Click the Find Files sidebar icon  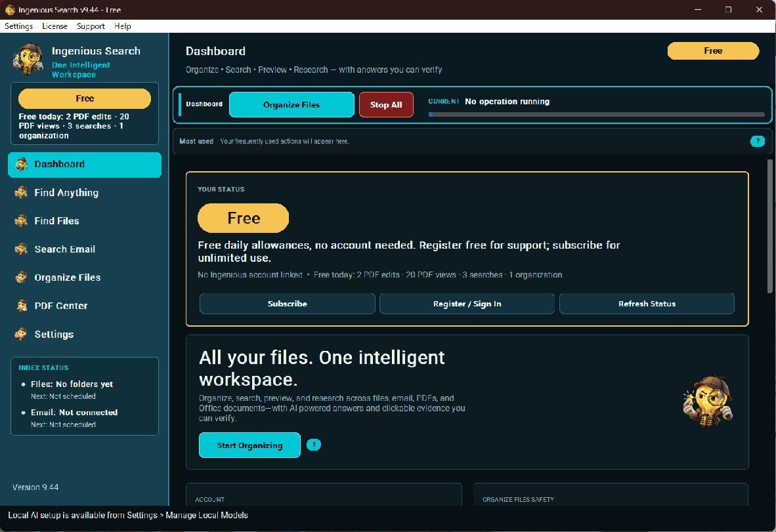21,220
